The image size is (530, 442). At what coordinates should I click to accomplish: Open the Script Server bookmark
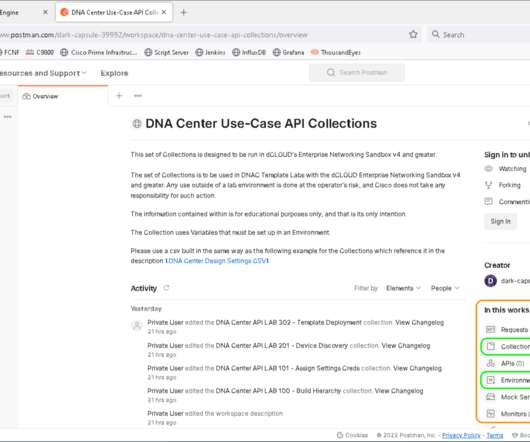pos(166,52)
